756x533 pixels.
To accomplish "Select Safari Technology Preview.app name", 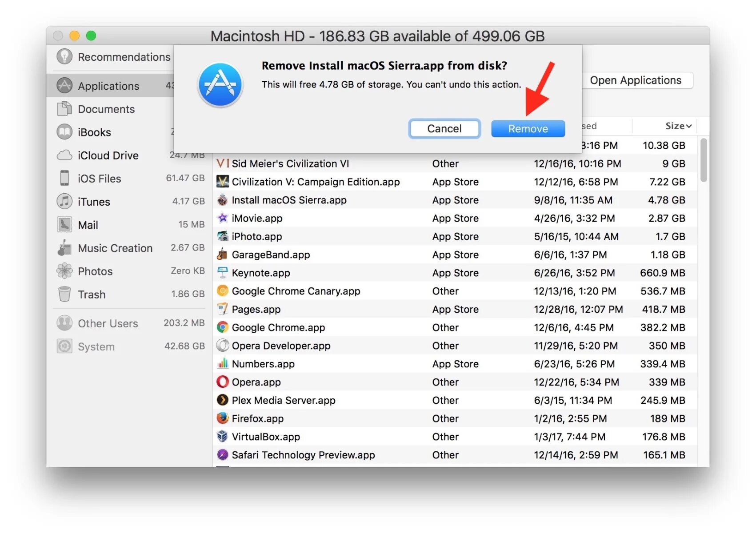I will click(x=304, y=455).
